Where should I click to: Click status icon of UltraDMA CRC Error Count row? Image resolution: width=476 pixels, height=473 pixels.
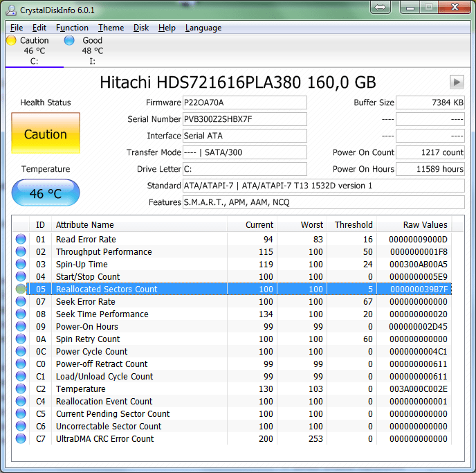click(x=21, y=438)
